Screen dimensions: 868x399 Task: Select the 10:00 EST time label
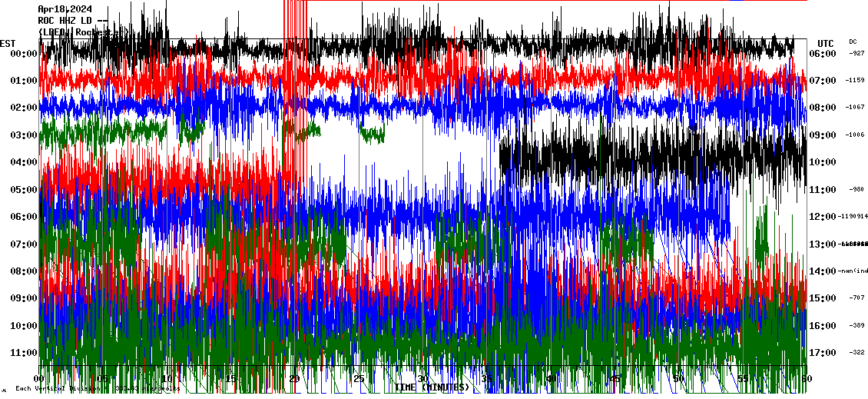pos(23,326)
